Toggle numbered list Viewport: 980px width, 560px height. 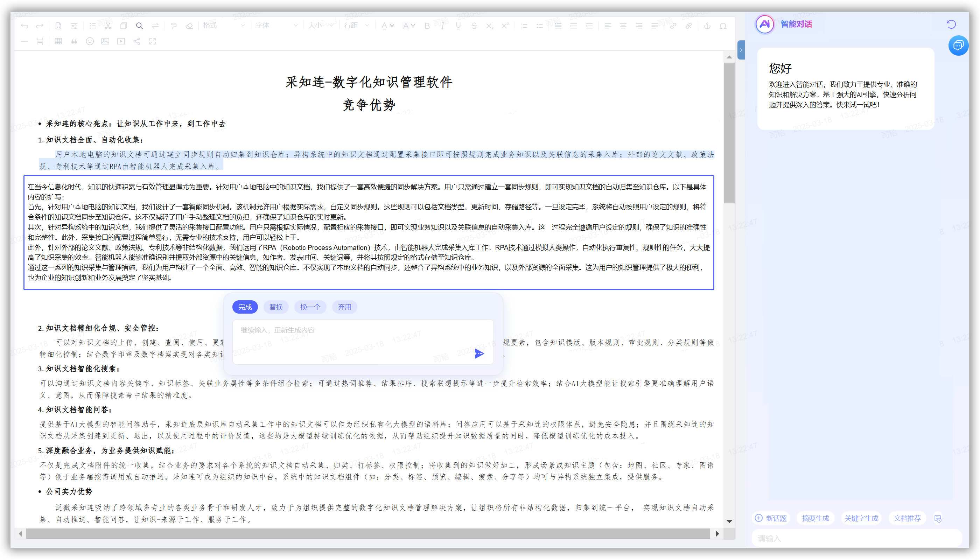click(x=524, y=26)
